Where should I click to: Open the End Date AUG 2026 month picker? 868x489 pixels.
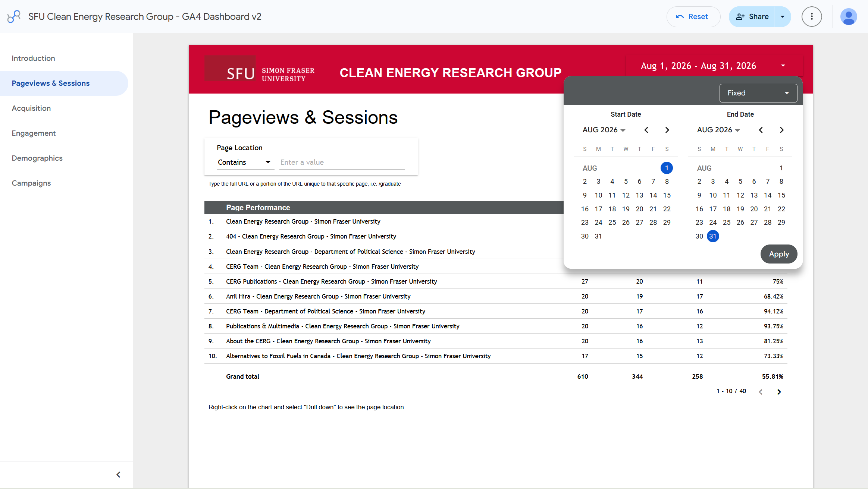(x=718, y=130)
